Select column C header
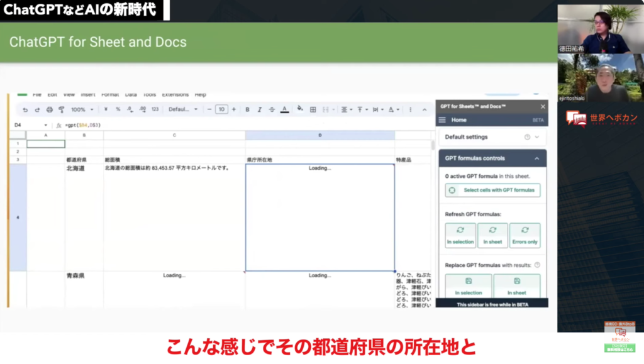 pyautogui.click(x=174, y=135)
